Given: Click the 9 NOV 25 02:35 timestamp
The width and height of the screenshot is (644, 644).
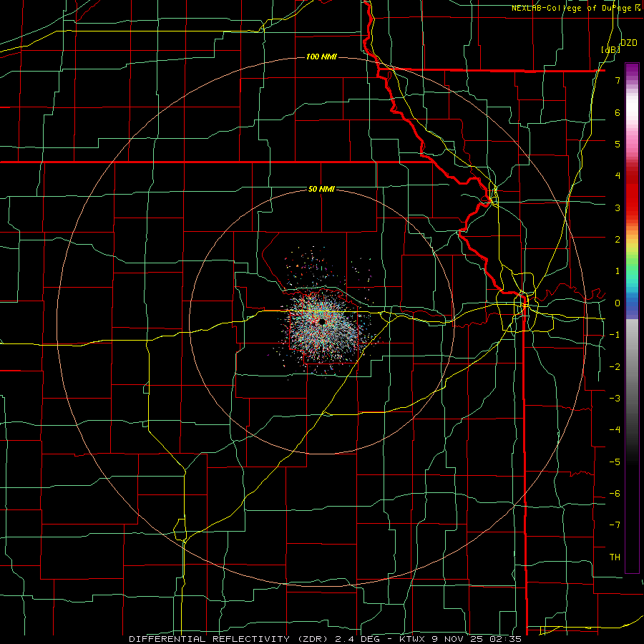Looking at the screenshot, I should point(477,639).
